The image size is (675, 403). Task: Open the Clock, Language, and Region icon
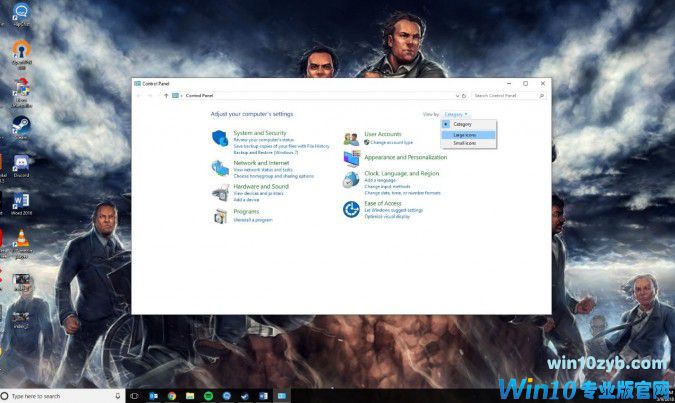click(351, 180)
